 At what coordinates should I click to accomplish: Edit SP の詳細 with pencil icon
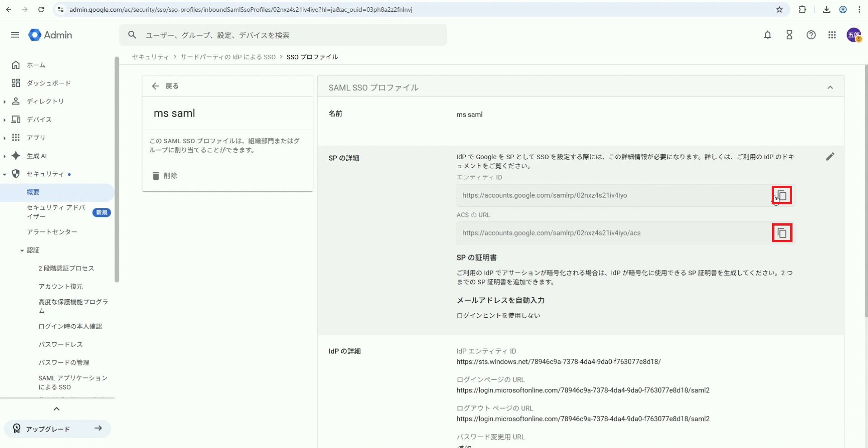830,157
